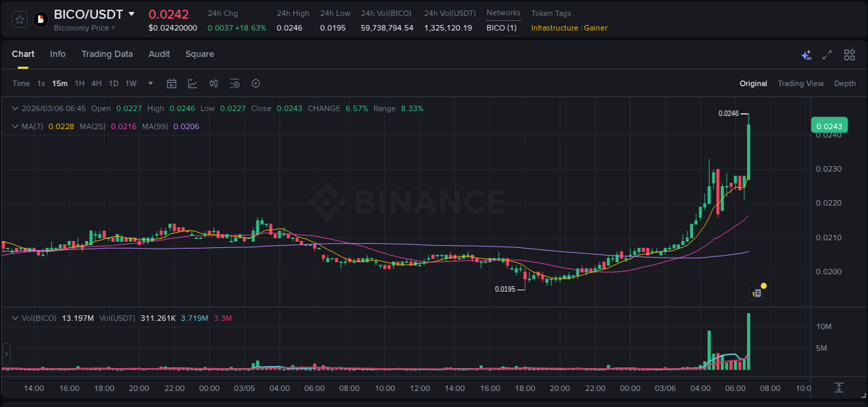The height and width of the screenshot is (407, 868).
Task: Expand the chart to fullscreen
Action: [x=827, y=54]
